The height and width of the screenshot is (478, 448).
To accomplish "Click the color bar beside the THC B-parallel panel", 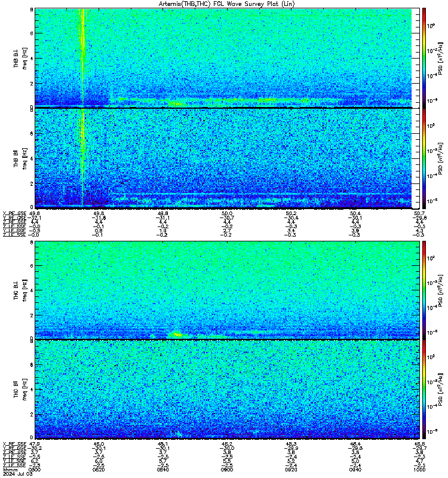I will [424, 390].
